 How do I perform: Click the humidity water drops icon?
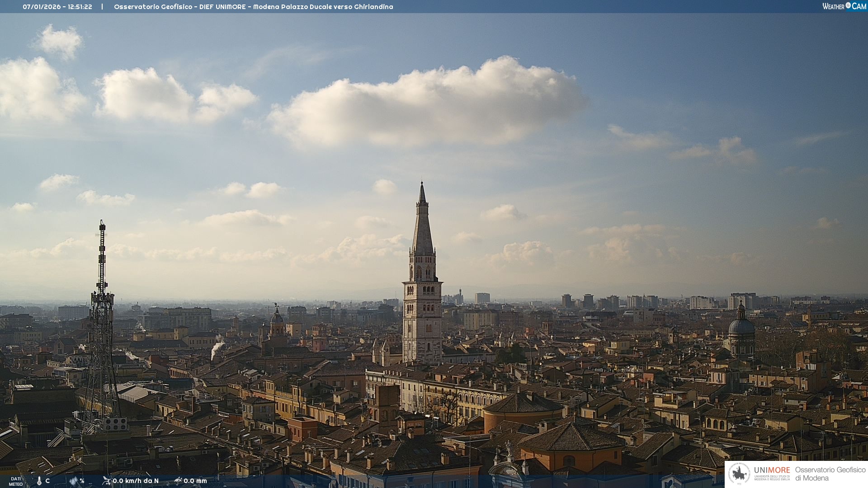pyautogui.click(x=74, y=481)
